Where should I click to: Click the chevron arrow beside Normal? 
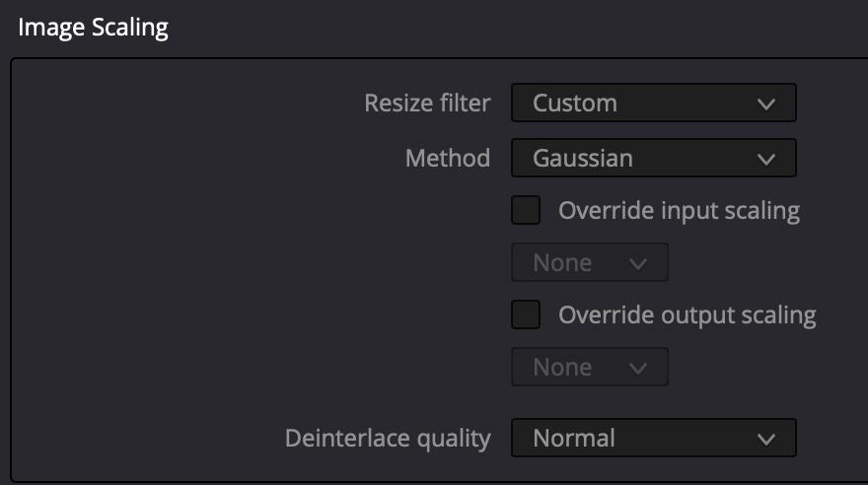pyautogui.click(x=766, y=439)
